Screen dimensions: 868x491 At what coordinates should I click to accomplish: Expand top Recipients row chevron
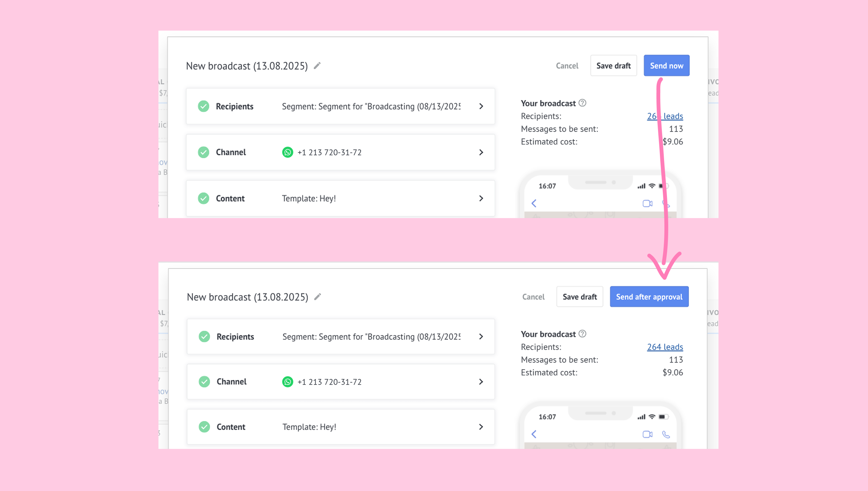(481, 106)
